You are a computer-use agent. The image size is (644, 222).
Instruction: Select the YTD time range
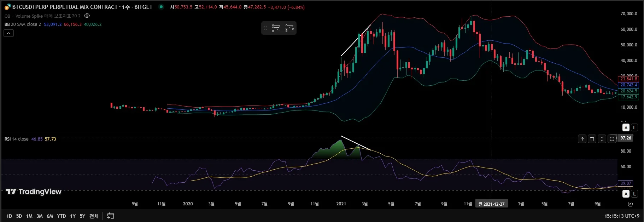pyautogui.click(x=62, y=216)
